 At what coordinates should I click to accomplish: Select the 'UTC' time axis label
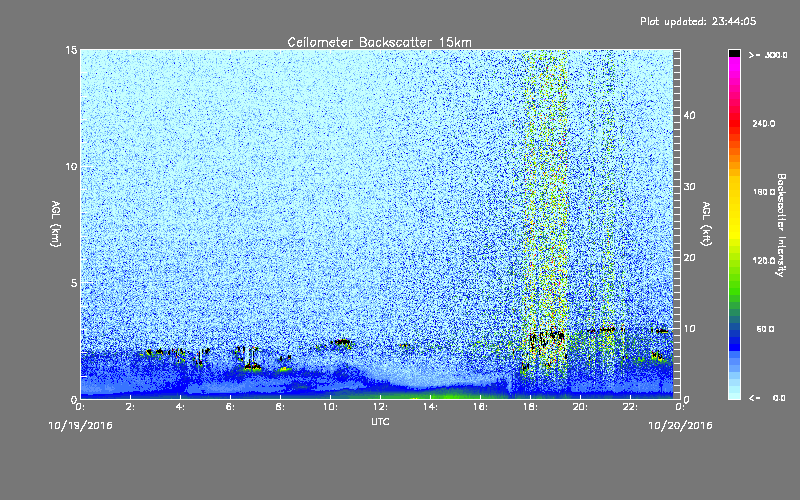point(380,421)
